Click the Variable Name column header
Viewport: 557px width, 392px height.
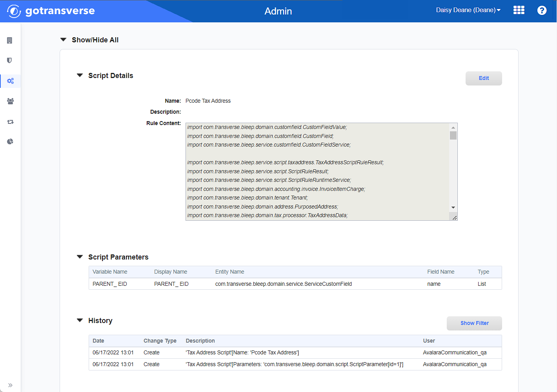click(110, 272)
